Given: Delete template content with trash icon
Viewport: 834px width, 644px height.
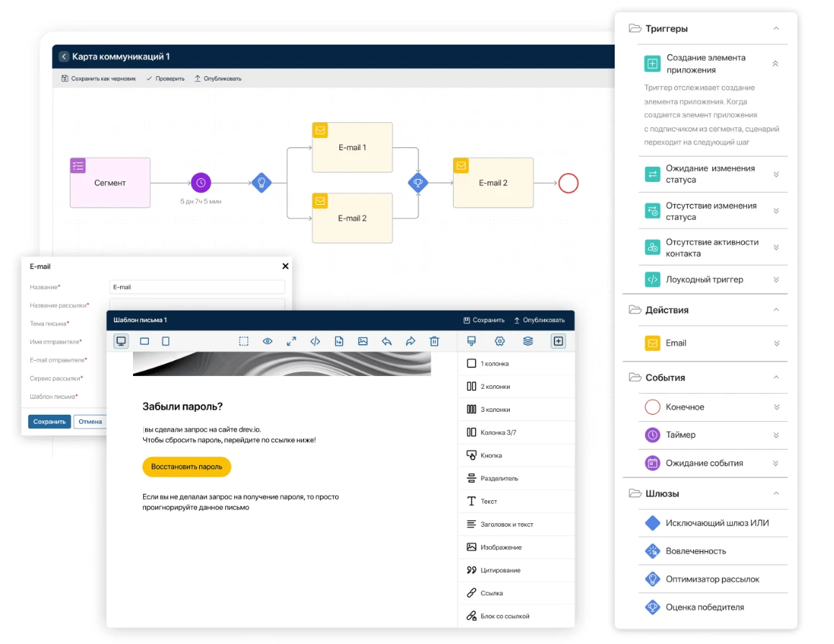Looking at the screenshot, I should [x=434, y=341].
